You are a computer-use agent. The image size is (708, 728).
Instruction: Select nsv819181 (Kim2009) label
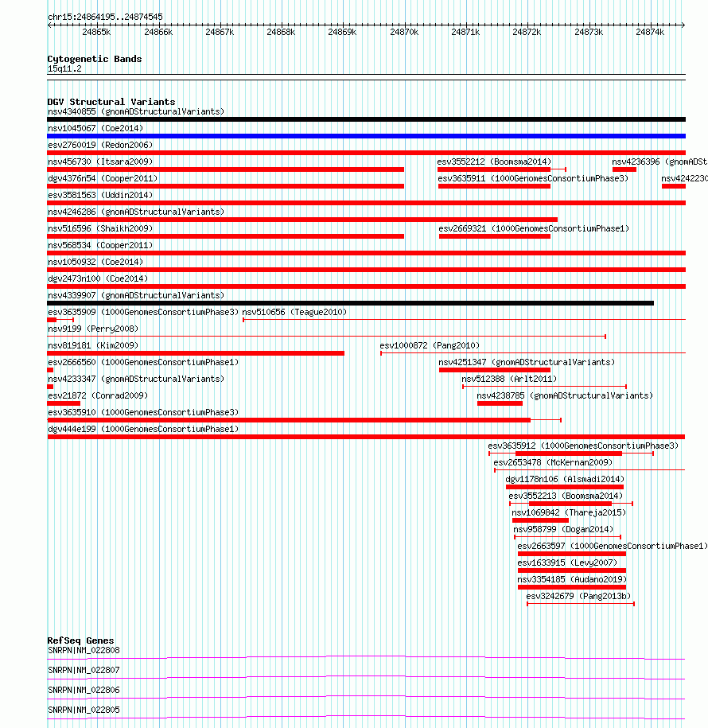pos(93,345)
